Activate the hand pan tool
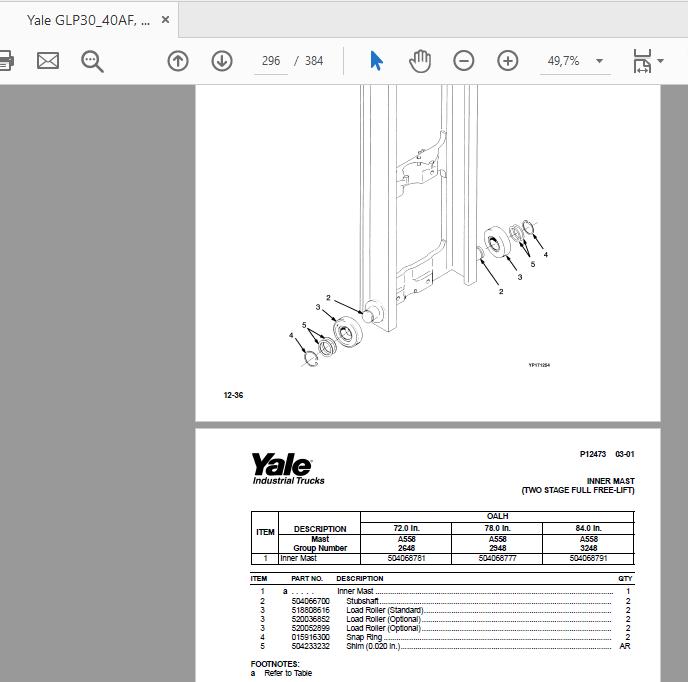688x682 pixels. pos(420,61)
